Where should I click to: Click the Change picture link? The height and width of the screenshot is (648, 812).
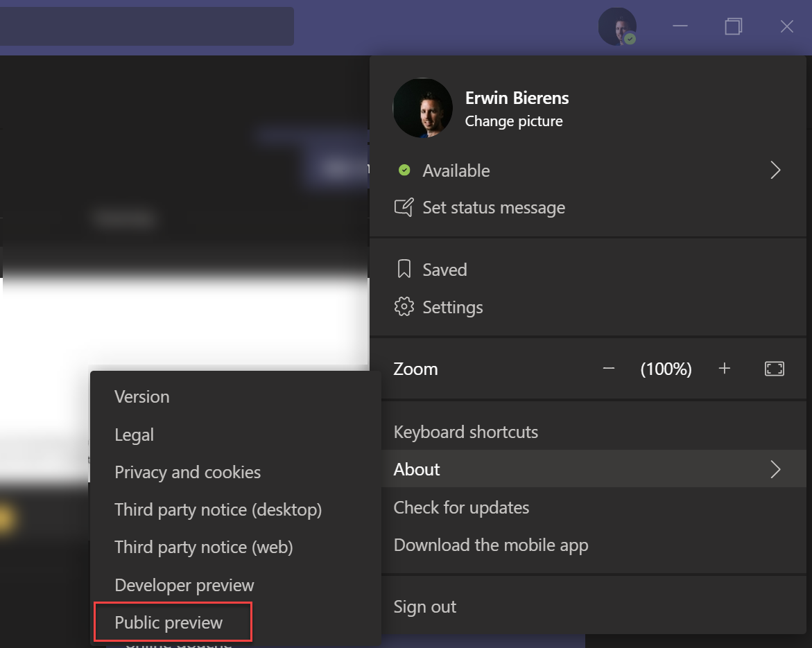click(513, 121)
